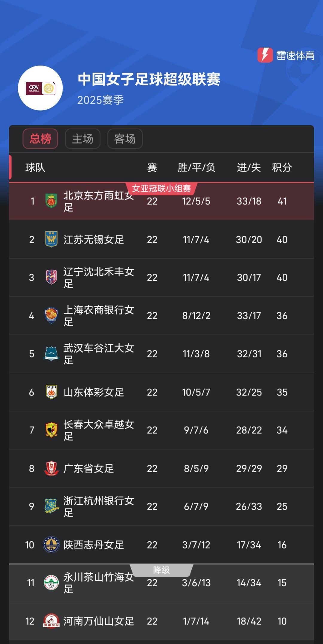The height and width of the screenshot is (644, 323).
Task: Click 陕西志丹女足 team crest
Action: click(x=51, y=545)
